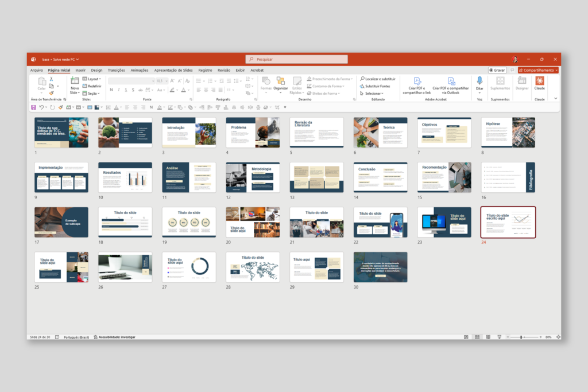Open the font name combo box
The height and width of the screenshot is (392, 588).
tap(131, 81)
